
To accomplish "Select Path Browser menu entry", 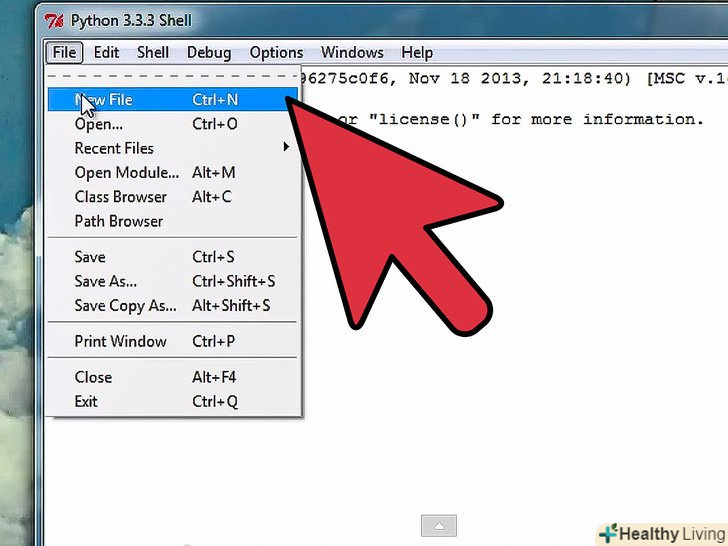I will [x=173, y=221].
